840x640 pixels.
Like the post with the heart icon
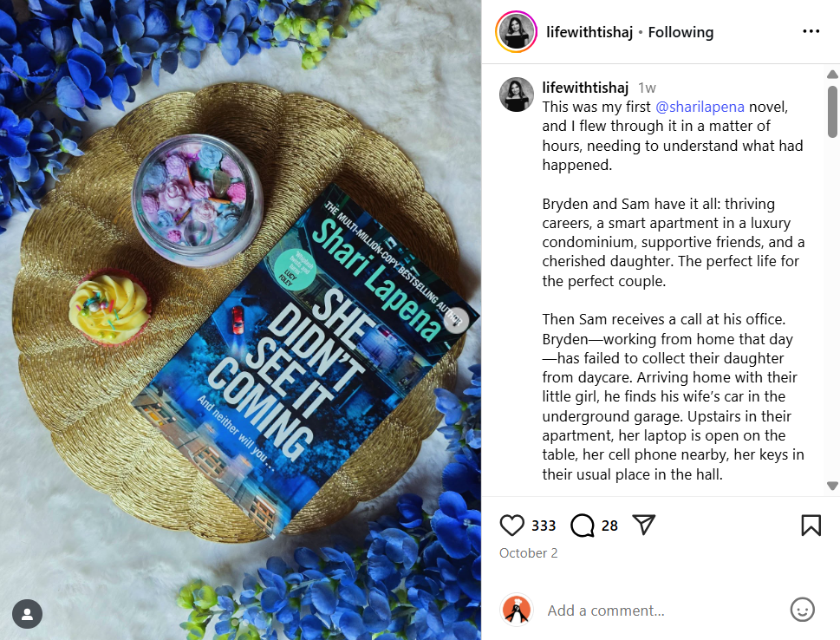pos(511,526)
